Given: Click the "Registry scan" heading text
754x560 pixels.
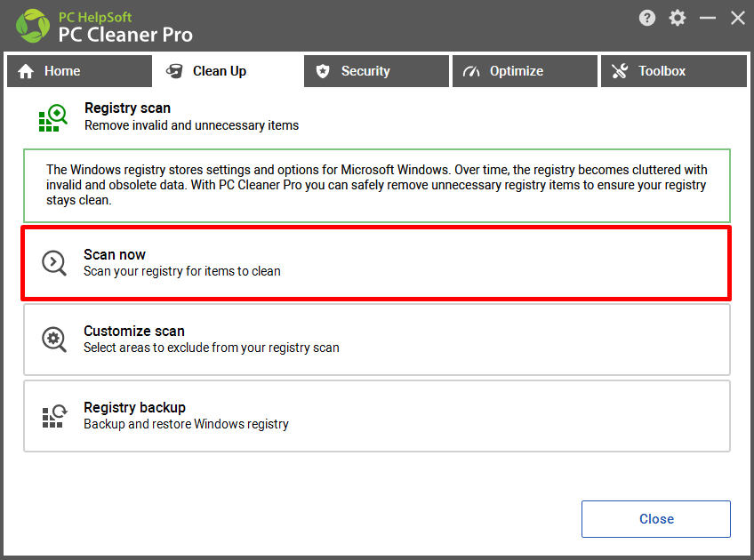Looking at the screenshot, I should [127, 108].
